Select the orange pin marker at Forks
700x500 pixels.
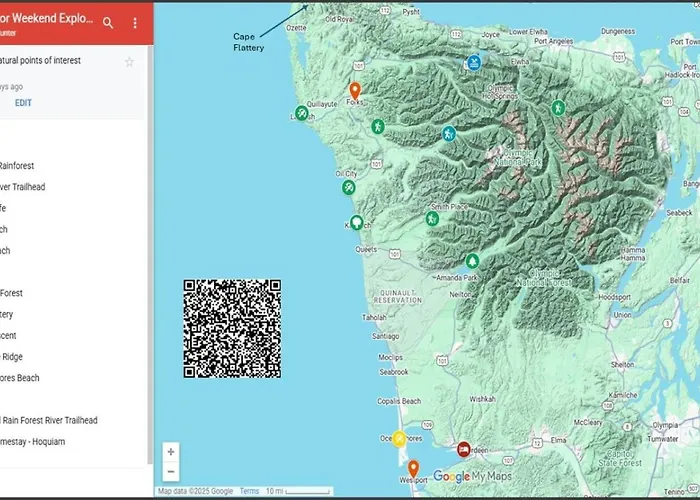point(355,91)
